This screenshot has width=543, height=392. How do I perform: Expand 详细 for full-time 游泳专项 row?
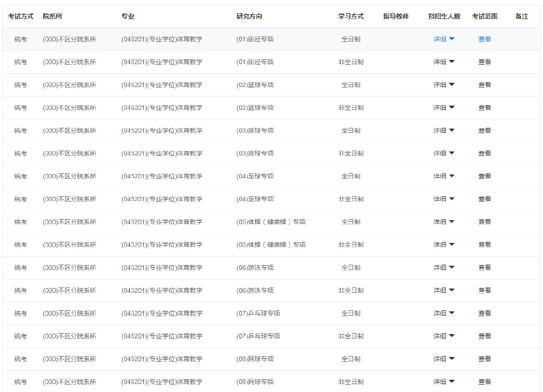coord(444,267)
